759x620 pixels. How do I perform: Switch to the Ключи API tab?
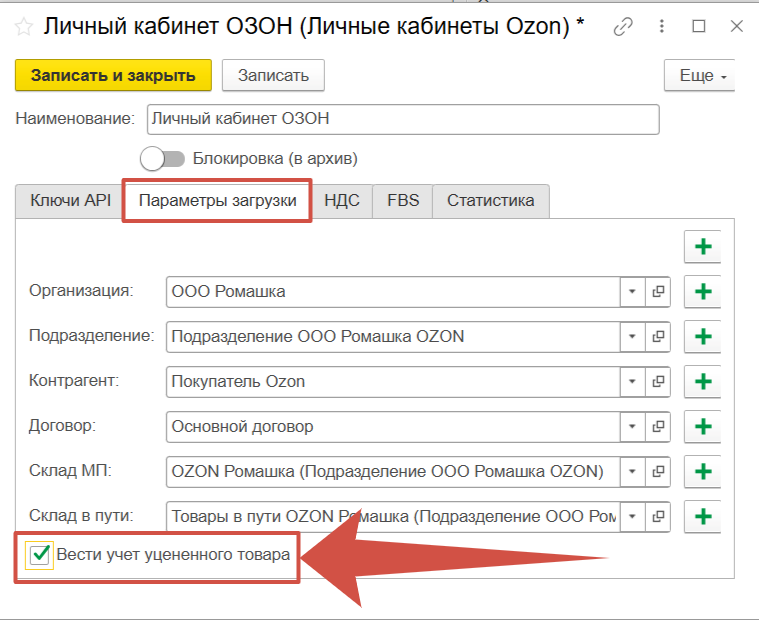[x=70, y=200]
